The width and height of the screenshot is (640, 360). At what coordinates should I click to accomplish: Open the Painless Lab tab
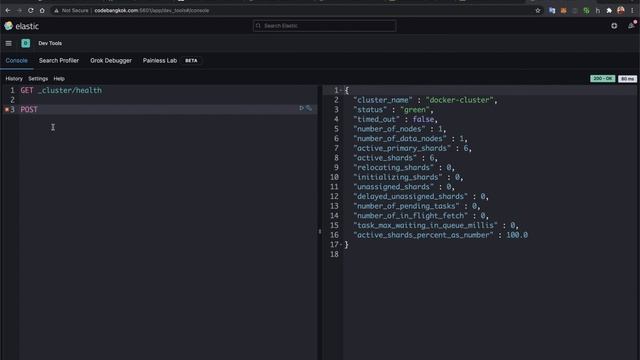160,60
